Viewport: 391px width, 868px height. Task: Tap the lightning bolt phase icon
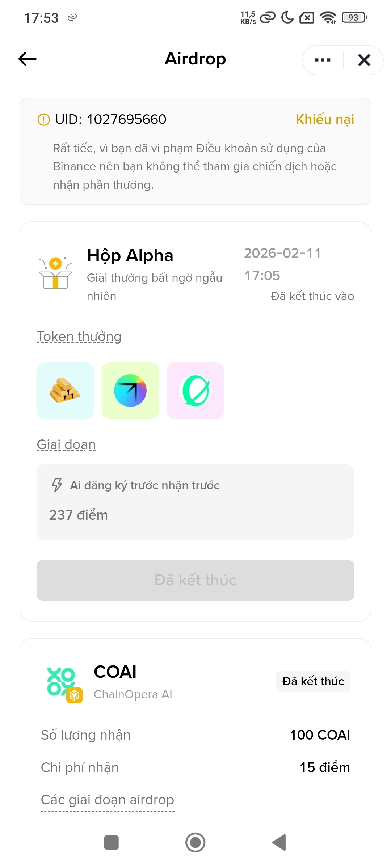click(57, 485)
